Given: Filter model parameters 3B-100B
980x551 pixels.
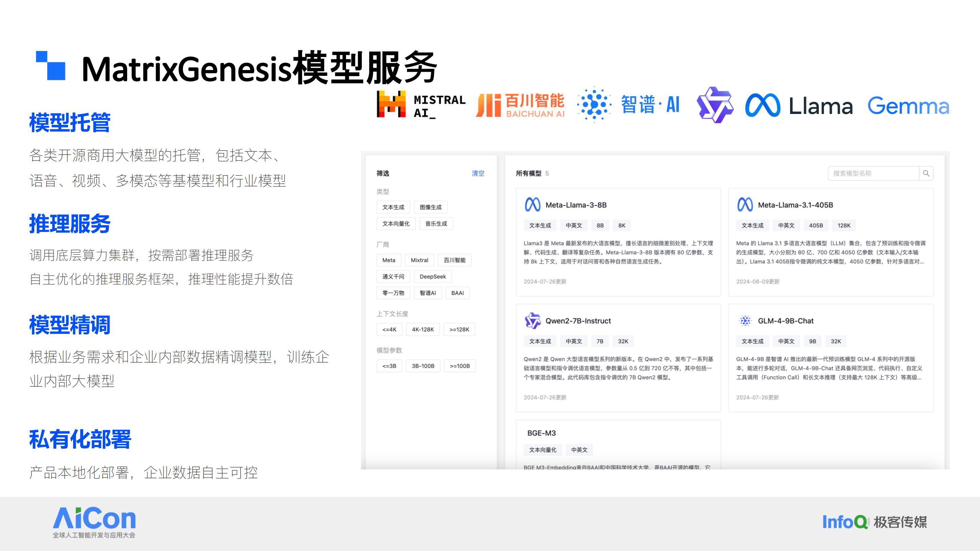Looking at the screenshot, I should pos(423,366).
